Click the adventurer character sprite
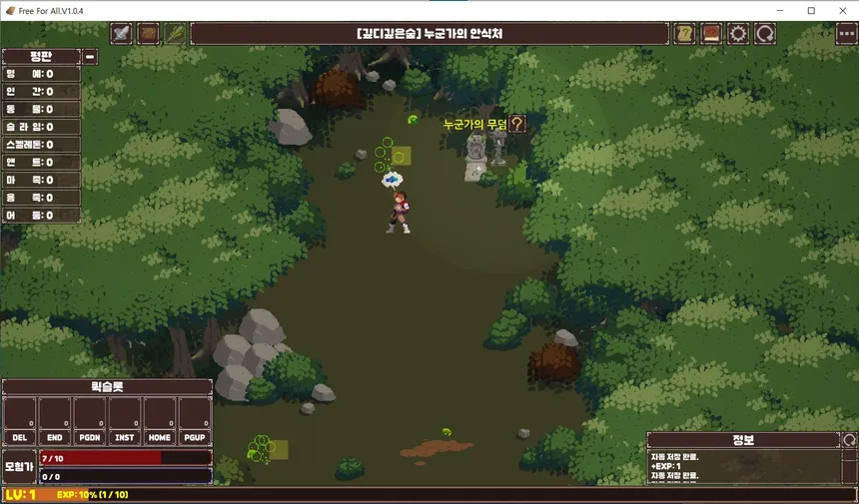Image resolution: width=859 pixels, height=504 pixels. (399, 213)
